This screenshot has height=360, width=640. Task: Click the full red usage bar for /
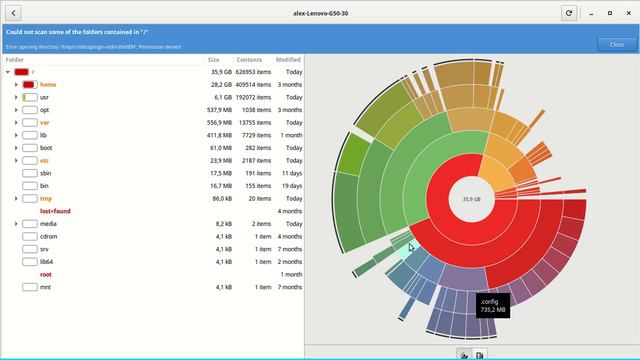[x=21, y=72]
